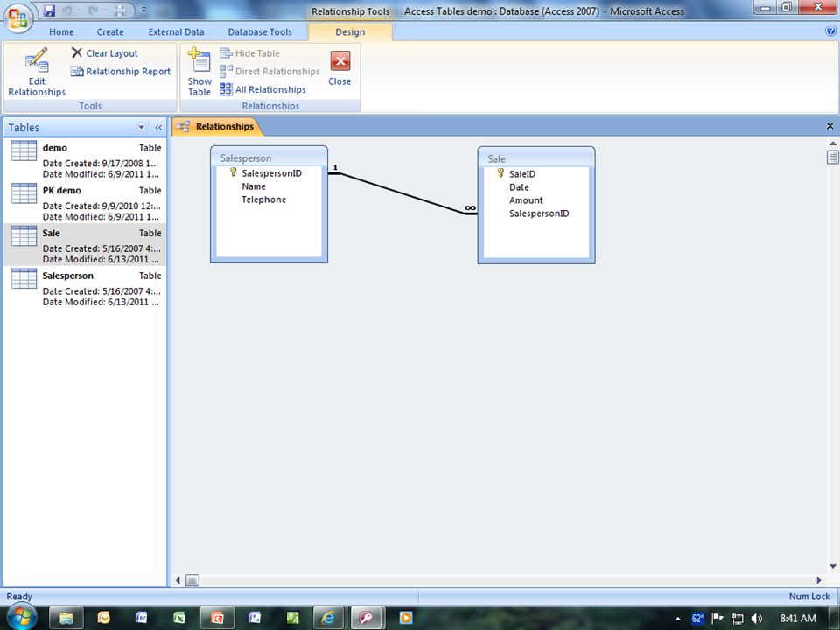Image resolution: width=840 pixels, height=630 pixels.
Task: Select the demo table in navigation pane
Action: point(86,159)
